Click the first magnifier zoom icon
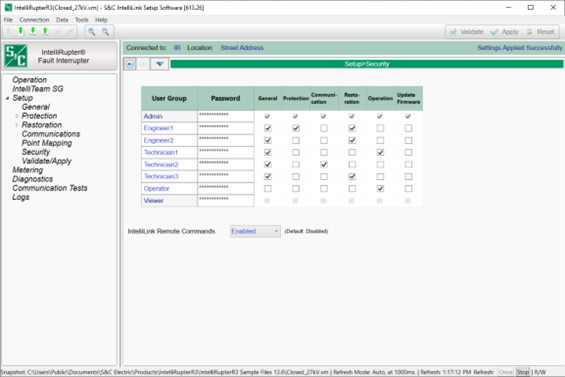 [92, 32]
